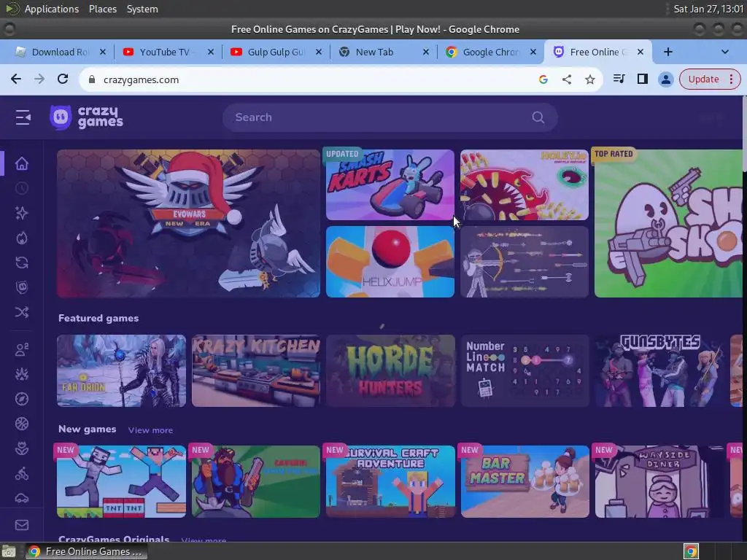Open Survival Craft Adventure new game
Image resolution: width=747 pixels, height=560 pixels.
click(x=390, y=481)
